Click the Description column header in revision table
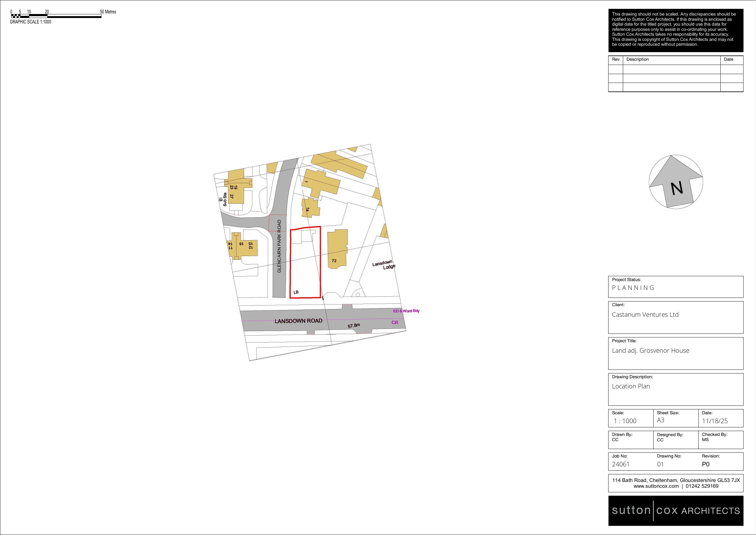Viewport: 756px width, 535px height. tap(637, 59)
